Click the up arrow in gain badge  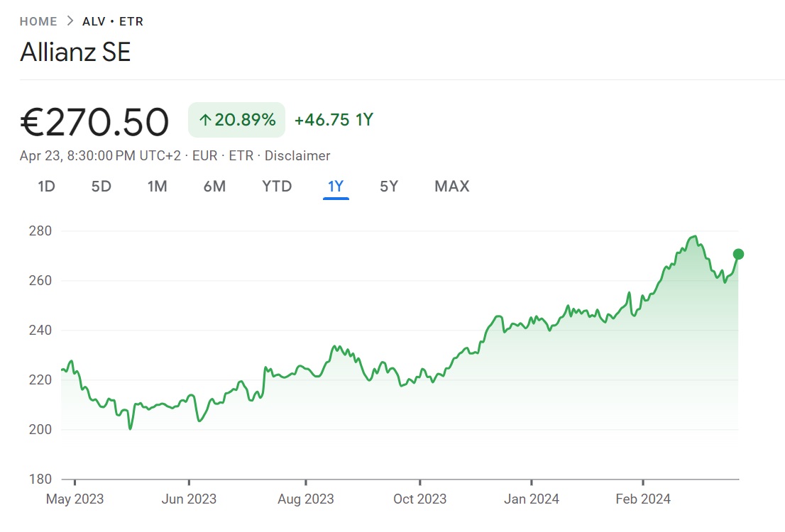tap(204, 120)
